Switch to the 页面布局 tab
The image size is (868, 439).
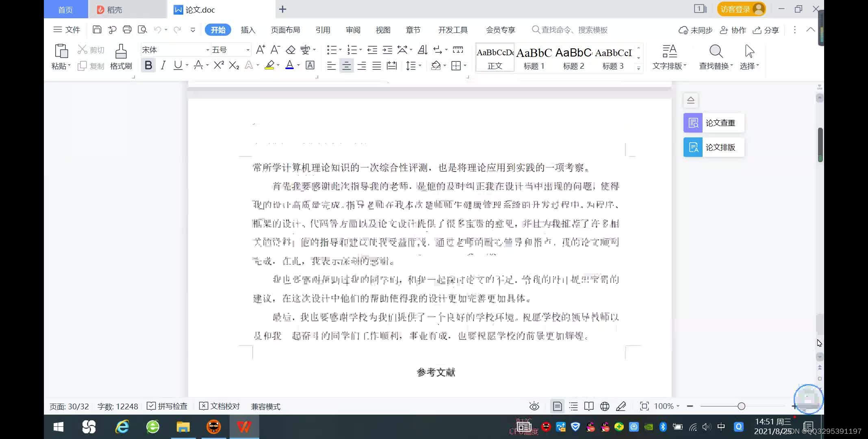[285, 30]
